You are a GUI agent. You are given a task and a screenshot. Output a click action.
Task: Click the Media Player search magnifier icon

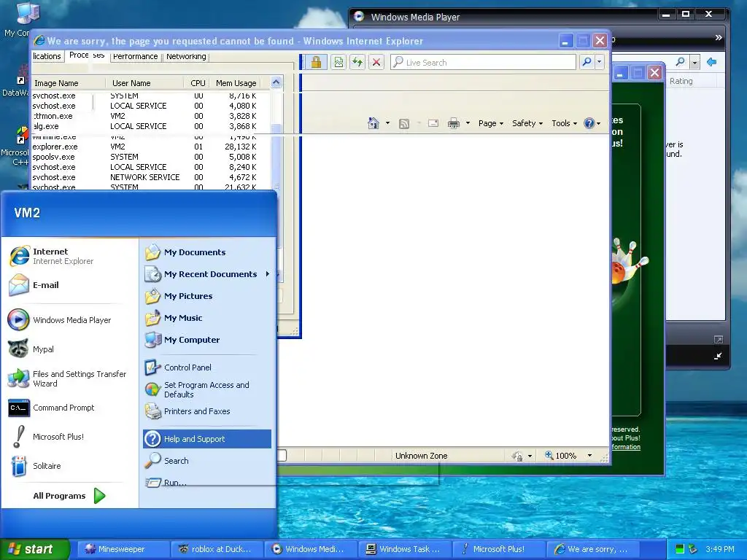tap(681, 62)
